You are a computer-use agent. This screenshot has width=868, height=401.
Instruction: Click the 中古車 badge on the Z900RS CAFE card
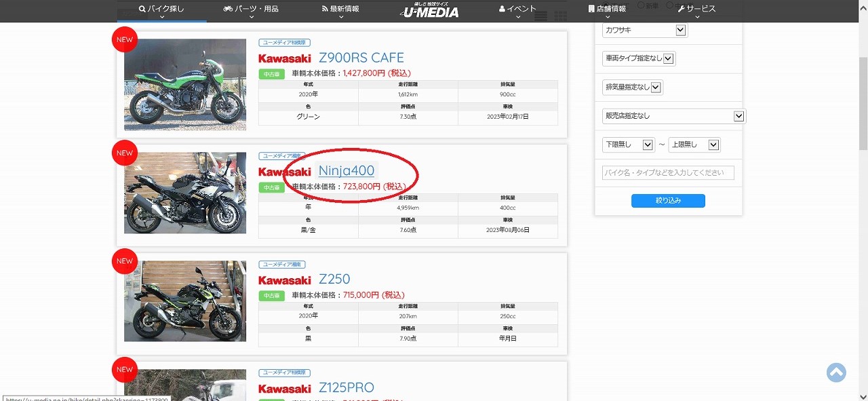[271, 74]
